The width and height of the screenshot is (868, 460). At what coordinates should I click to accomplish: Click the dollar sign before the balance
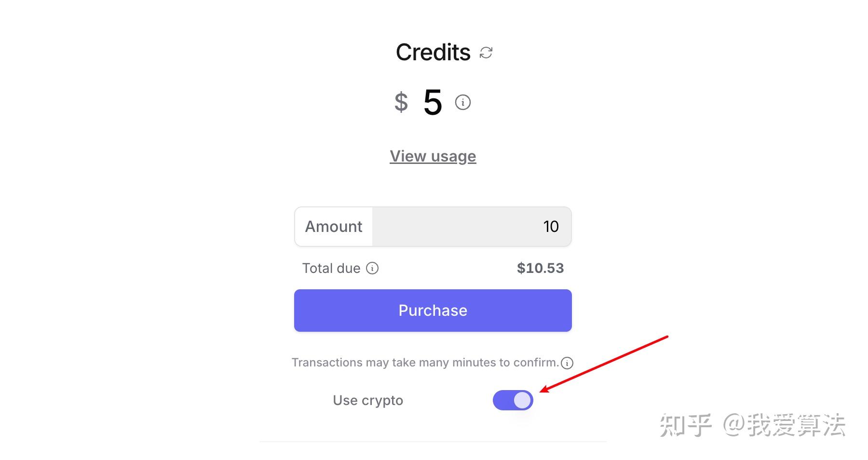(401, 102)
